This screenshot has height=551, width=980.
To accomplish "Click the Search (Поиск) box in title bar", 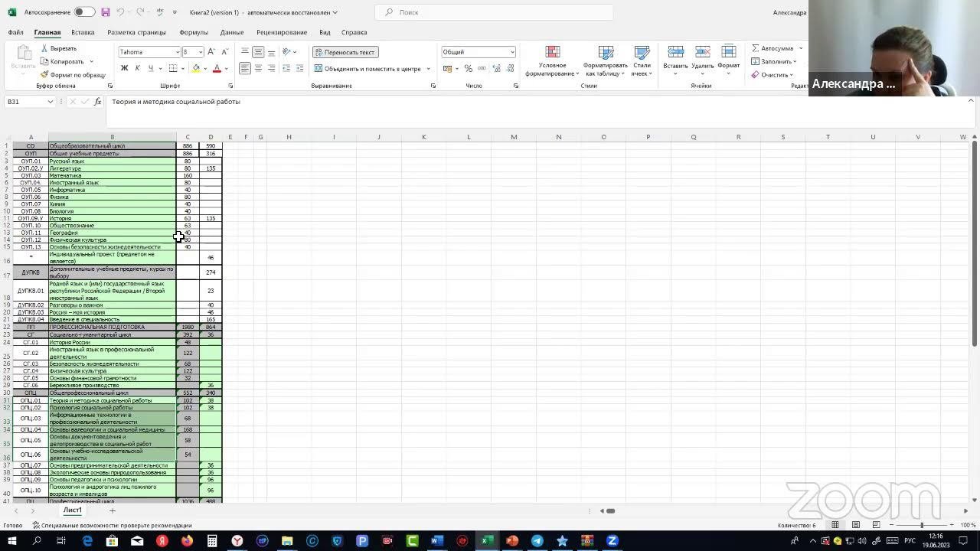I will point(495,12).
